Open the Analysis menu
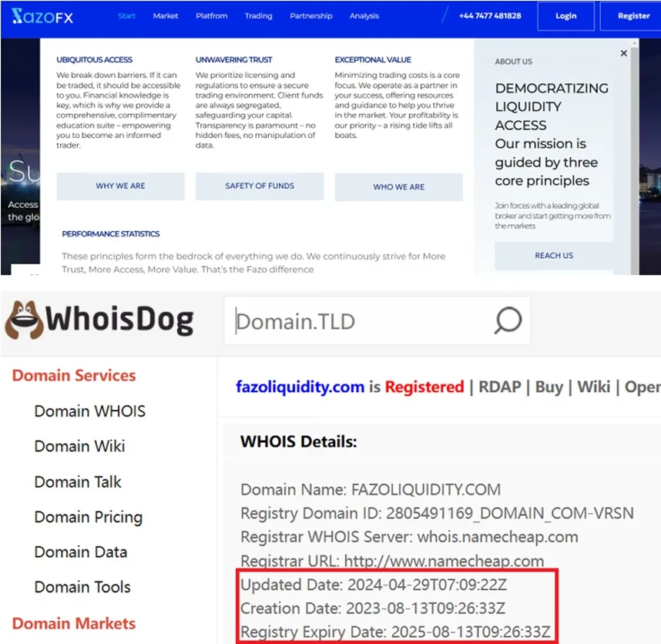Screen dimensions: 661x644 [364, 16]
